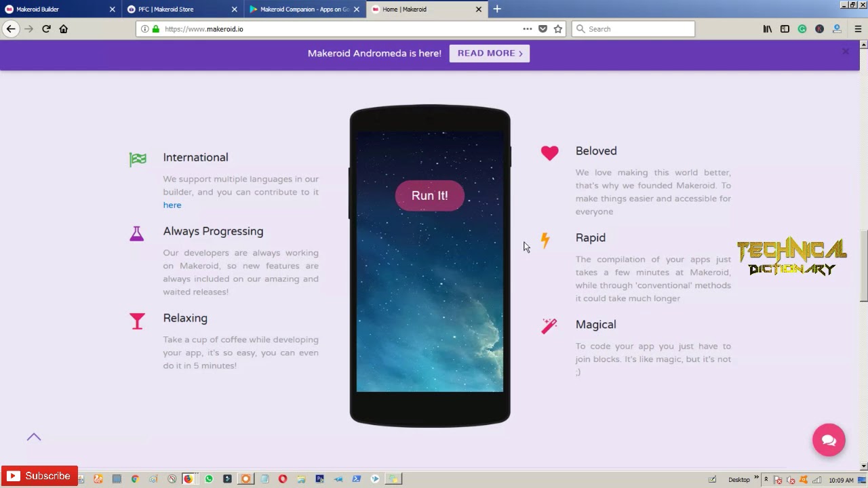Jump to top with the up arrow

[34, 437]
